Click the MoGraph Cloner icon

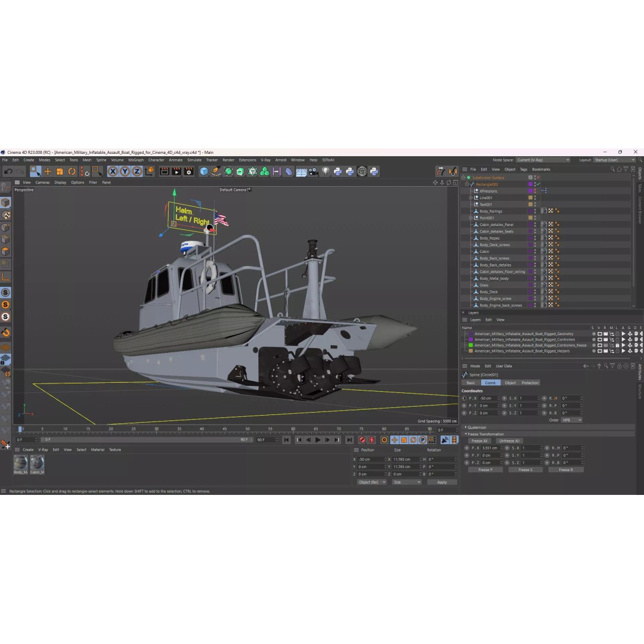tap(265, 171)
